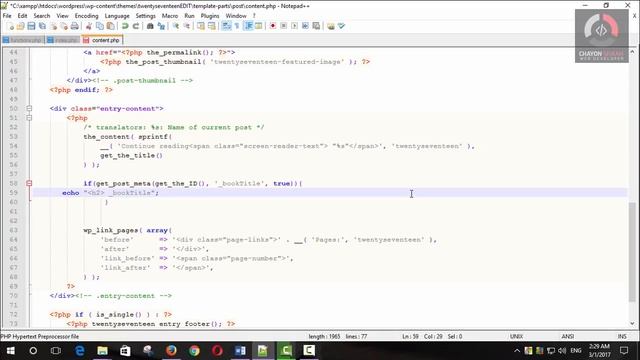Switch to the content.php tab
This screenshot has height=360, width=640.
tap(102, 40)
